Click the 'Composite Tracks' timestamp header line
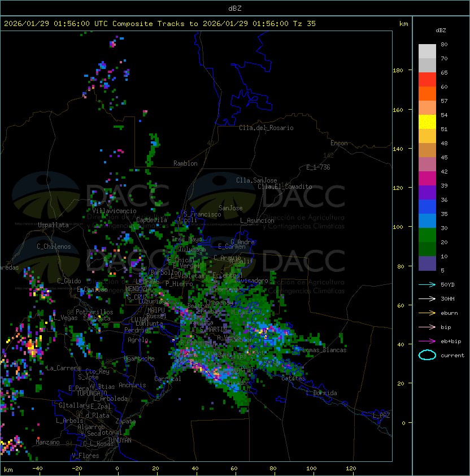 160,24
